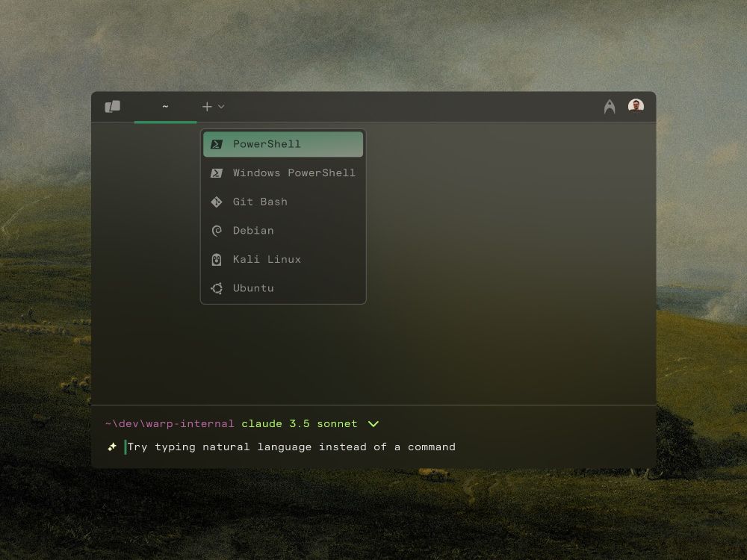Viewport: 747px width, 560px height.
Task: Focus the natural language command input
Action: coord(291,447)
